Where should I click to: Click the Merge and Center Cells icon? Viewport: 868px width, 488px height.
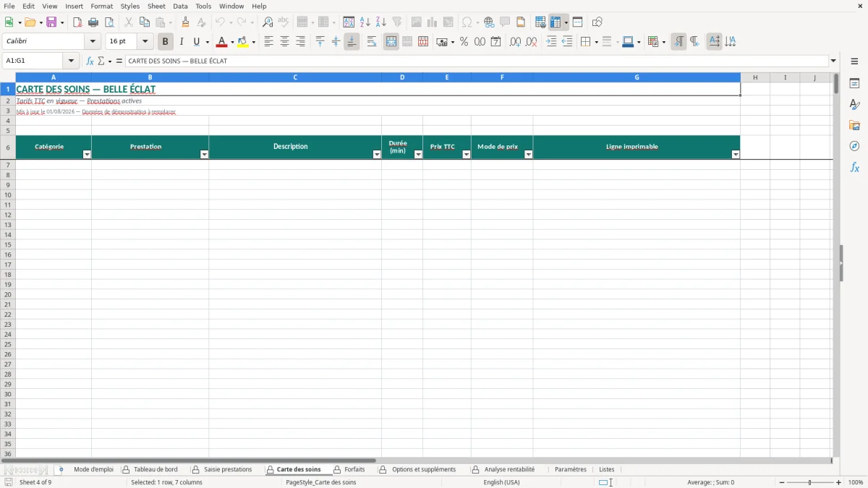click(391, 42)
